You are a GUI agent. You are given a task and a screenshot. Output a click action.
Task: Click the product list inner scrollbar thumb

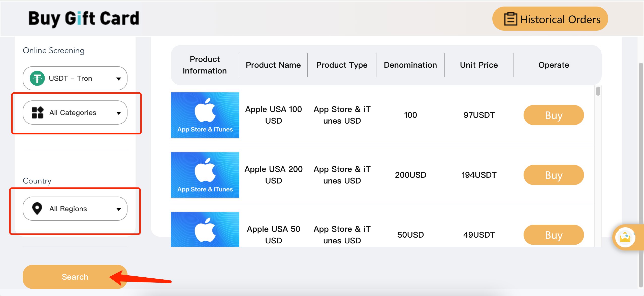(598, 91)
